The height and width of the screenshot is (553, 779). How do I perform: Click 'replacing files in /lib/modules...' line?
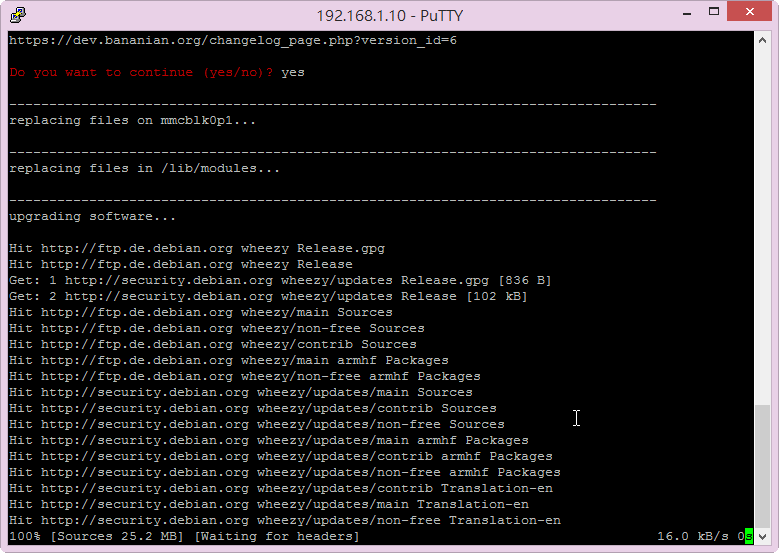(144, 168)
